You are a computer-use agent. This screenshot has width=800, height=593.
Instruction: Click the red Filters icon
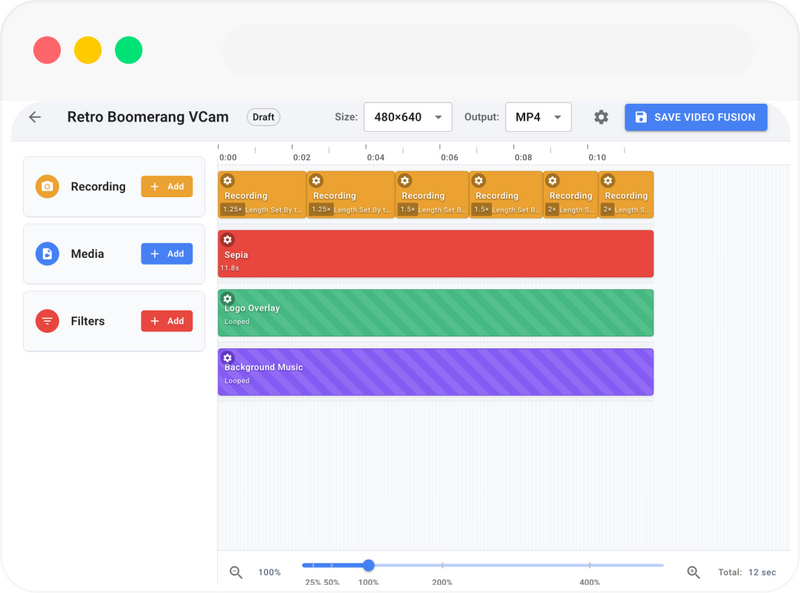click(x=47, y=321)
